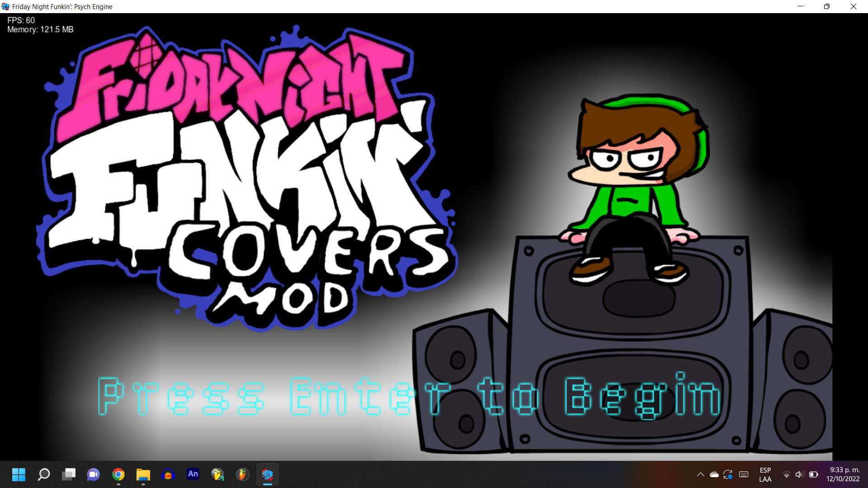868x488 pixels.
Task: Open Windows taskbar search
Action: 44,474
